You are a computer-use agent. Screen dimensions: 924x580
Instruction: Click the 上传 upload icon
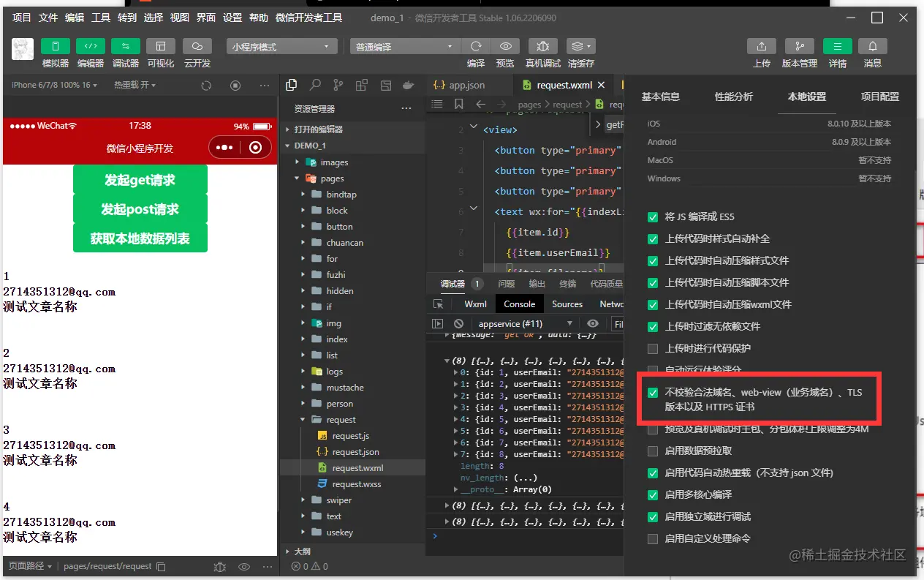point(762,46)
